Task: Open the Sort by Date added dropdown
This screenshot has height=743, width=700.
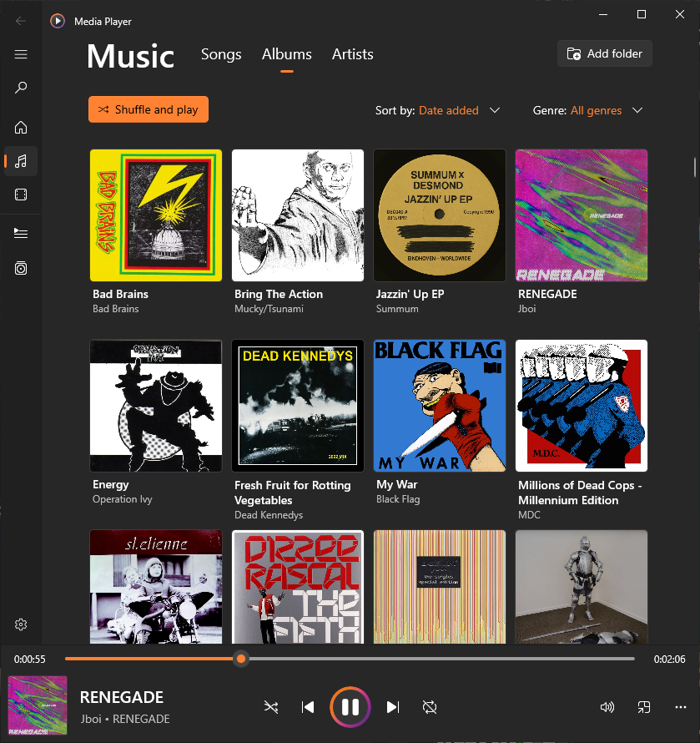Action: pyautogui.click(x=438, y=110)
